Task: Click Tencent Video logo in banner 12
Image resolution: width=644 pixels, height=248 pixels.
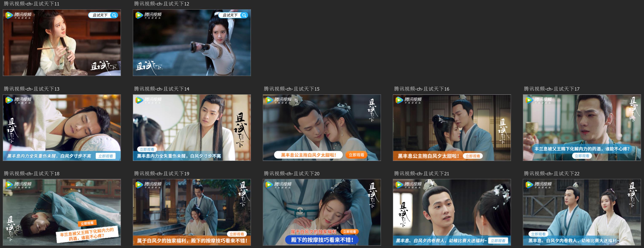Action: (149, 15)
